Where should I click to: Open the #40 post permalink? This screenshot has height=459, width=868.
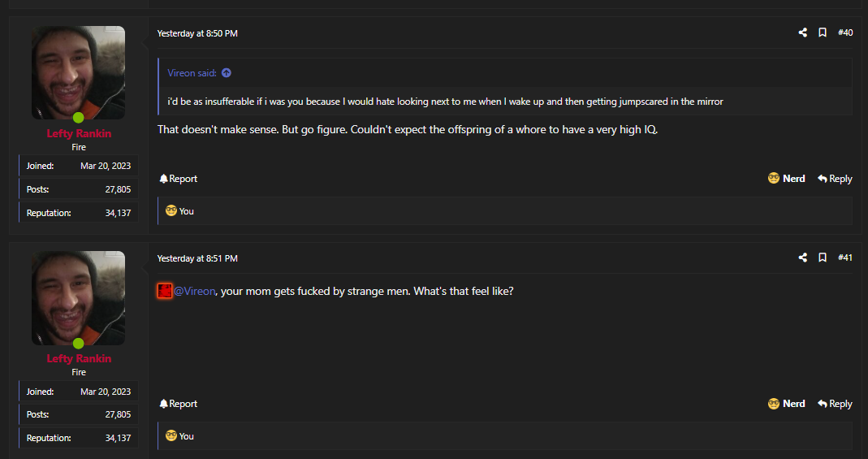point(844,32)
